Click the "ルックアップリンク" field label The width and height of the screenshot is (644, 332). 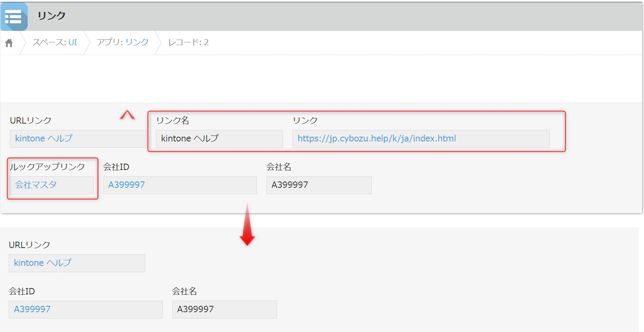[47, 167]
